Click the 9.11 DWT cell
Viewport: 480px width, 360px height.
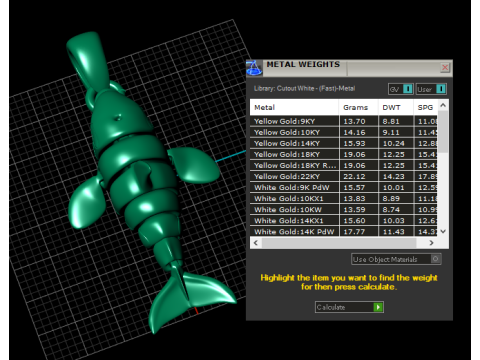pos(396,132)
